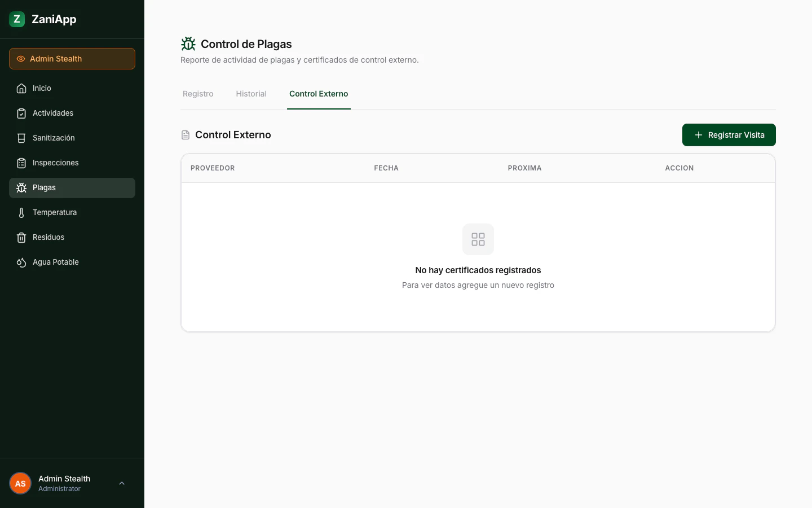Open Residuos via the trash icon
Screen dimensions: 812x508
[x=21, y=237]
